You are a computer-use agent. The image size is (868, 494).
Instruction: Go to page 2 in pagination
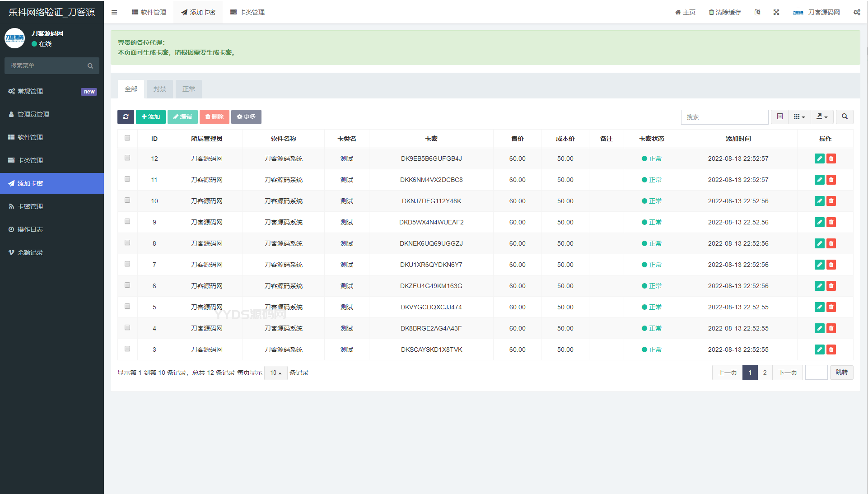pyautogui.click(x=765, y=373)
